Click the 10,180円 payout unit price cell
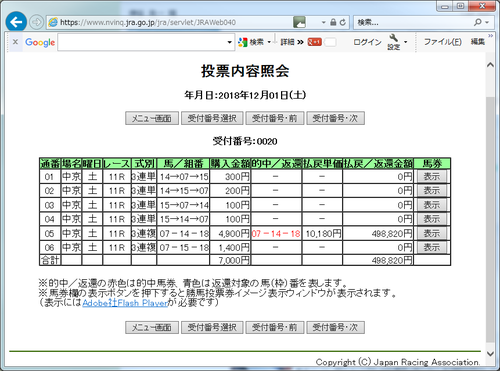 point(322,233)
